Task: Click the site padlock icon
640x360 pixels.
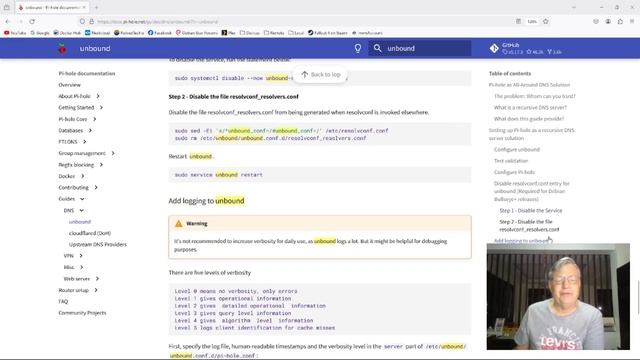Action: click(91, 21)
